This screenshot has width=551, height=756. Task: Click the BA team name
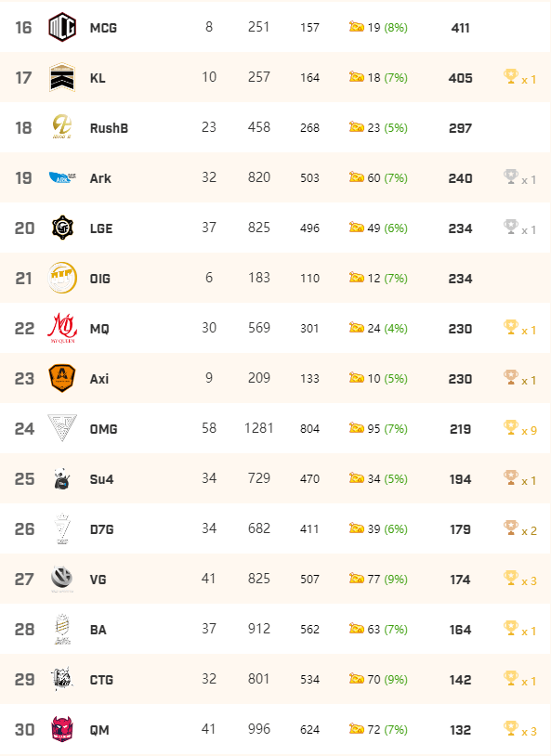click(x=98, y=630)
